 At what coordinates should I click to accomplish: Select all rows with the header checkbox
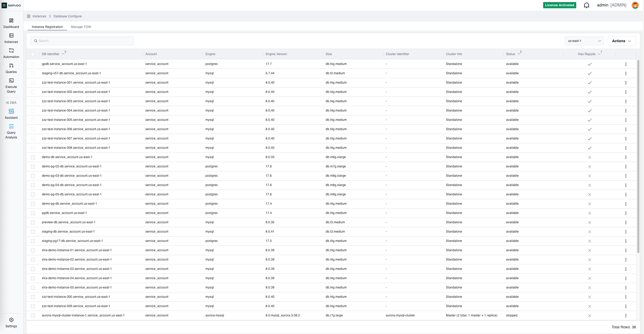(33, 54)
